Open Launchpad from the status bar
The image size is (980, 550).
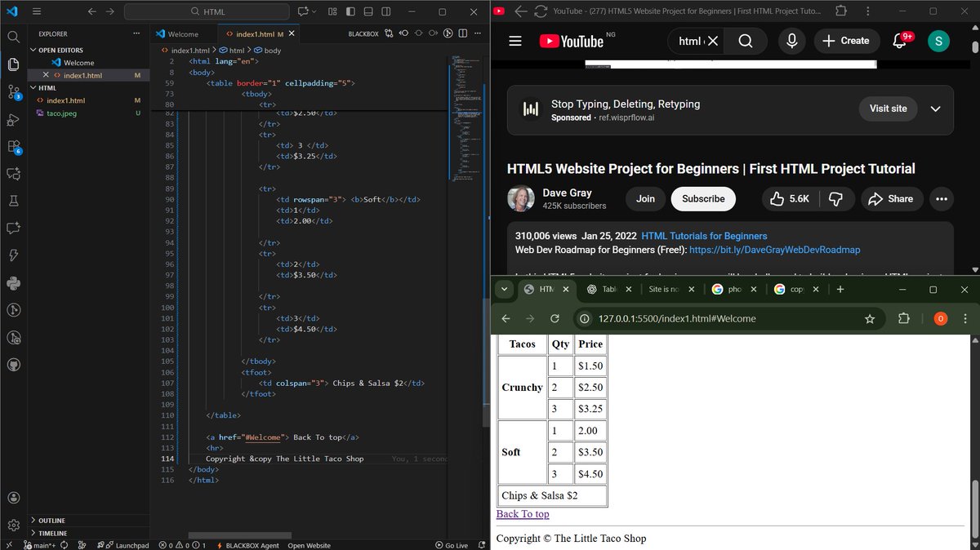(131, 545)
